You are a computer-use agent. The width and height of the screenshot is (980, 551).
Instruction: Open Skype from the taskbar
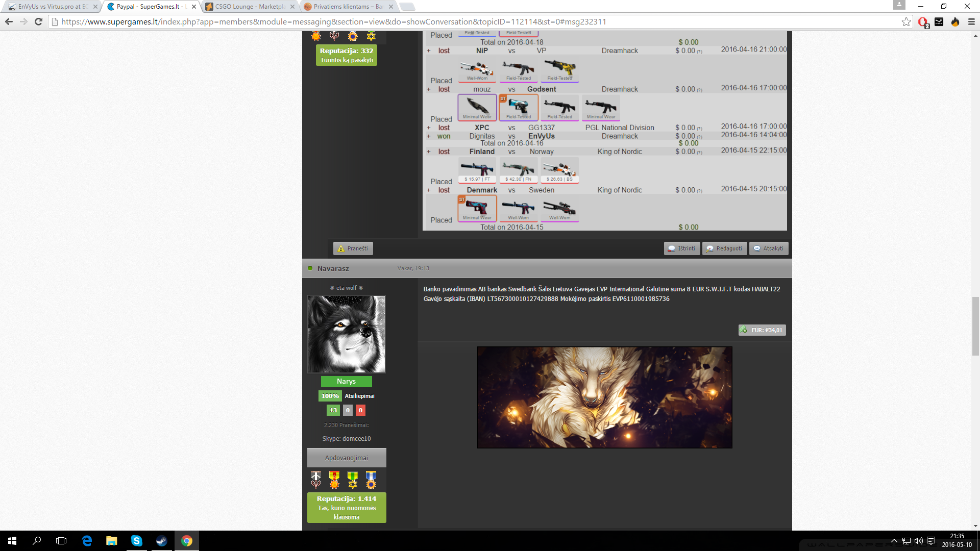coord(136,541)
